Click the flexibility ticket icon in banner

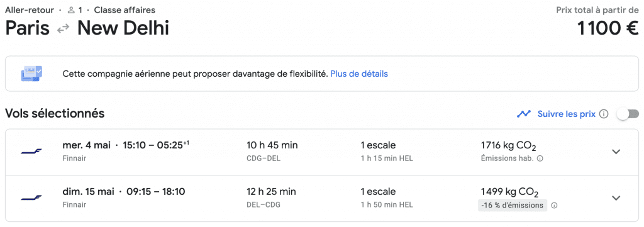(31, 74)
